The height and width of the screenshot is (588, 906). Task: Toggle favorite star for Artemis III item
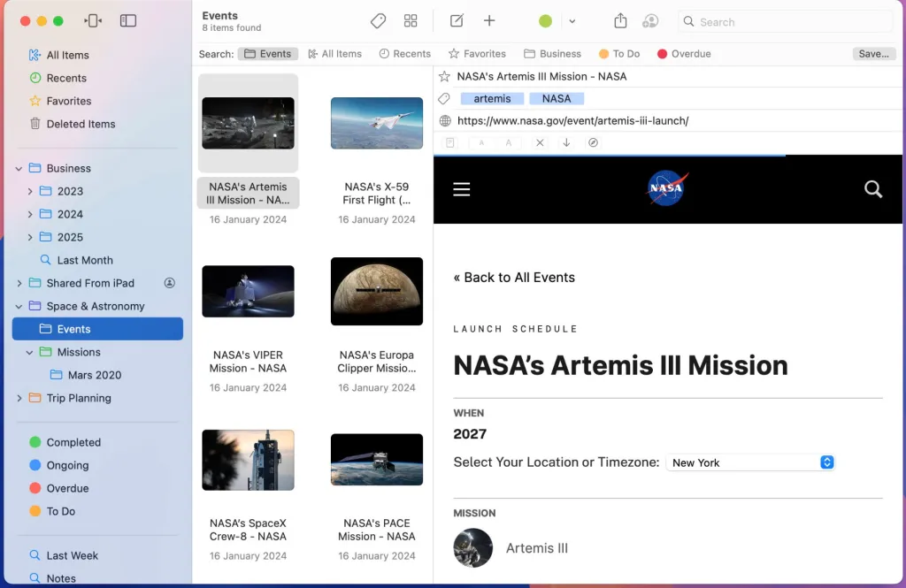(x=444, y=76)
